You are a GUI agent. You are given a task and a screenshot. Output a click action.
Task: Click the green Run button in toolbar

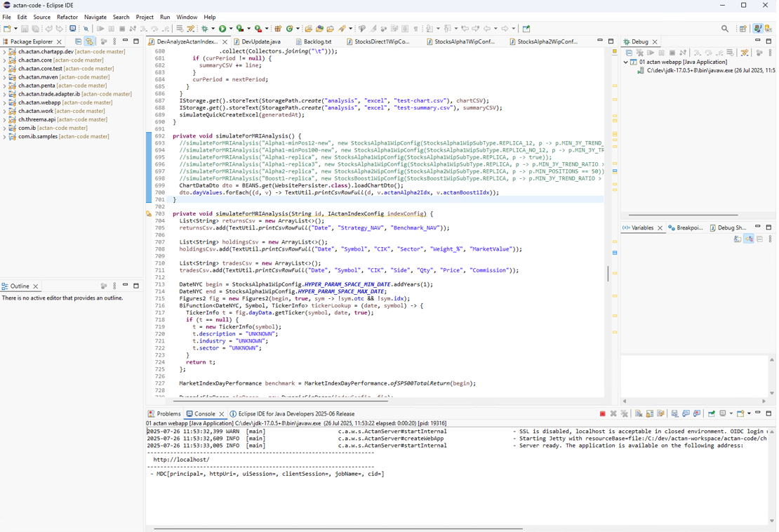click(222, 29)
